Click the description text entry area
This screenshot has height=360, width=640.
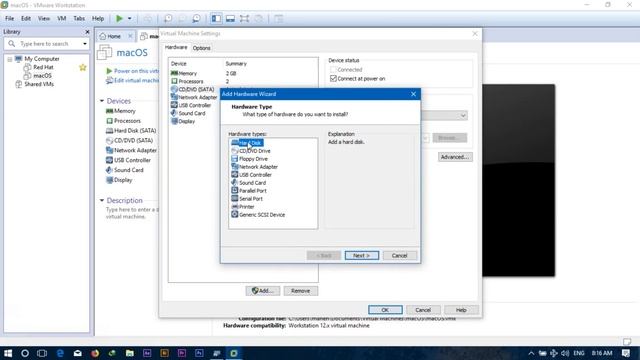click(x=132, y=213)
